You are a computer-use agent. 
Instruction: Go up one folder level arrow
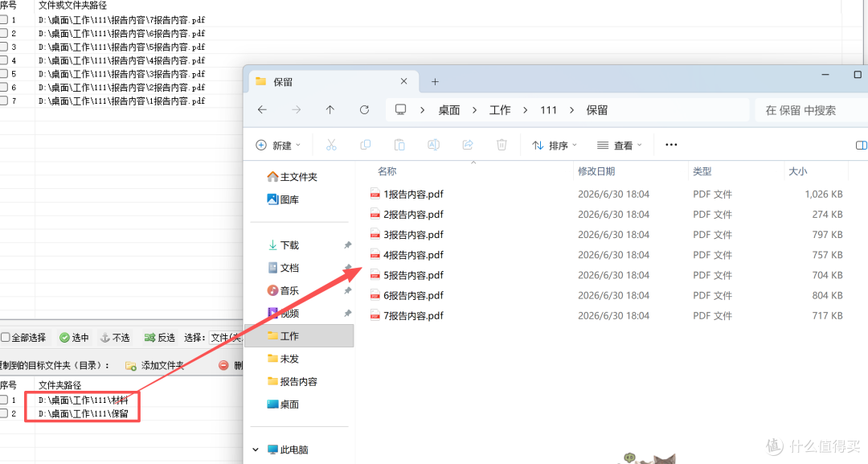330,109
